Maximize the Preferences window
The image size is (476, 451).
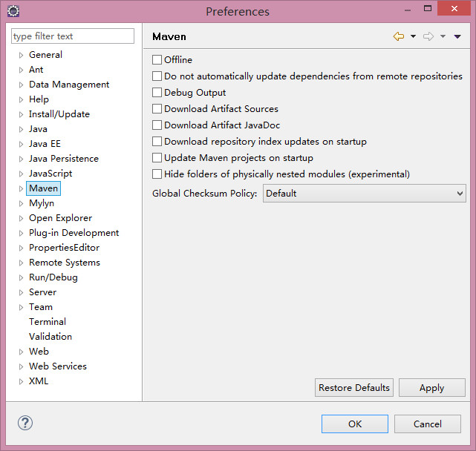coord(428,8)
